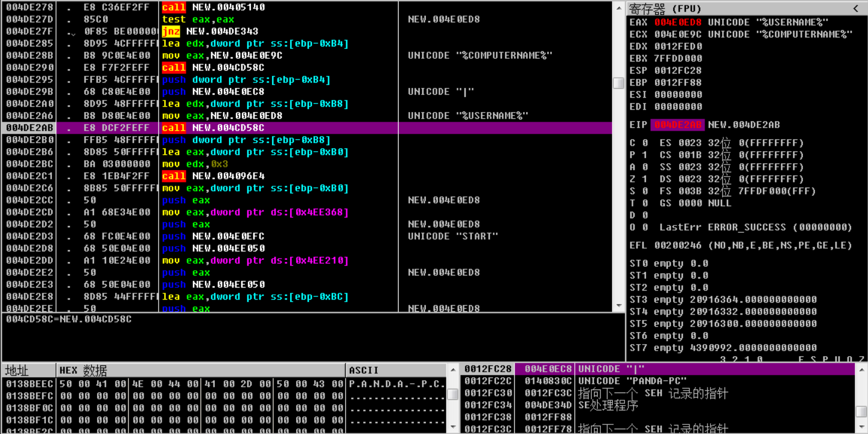This screenshot has height=434, width=868.
Task: Click the P parity flag value
Action: click(x=645, y=155)
